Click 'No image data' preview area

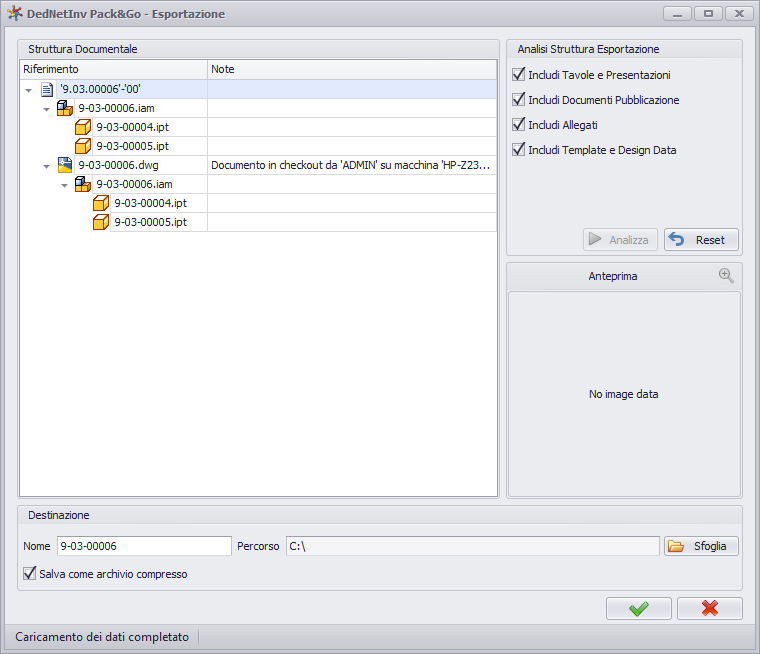coord(623,394)
